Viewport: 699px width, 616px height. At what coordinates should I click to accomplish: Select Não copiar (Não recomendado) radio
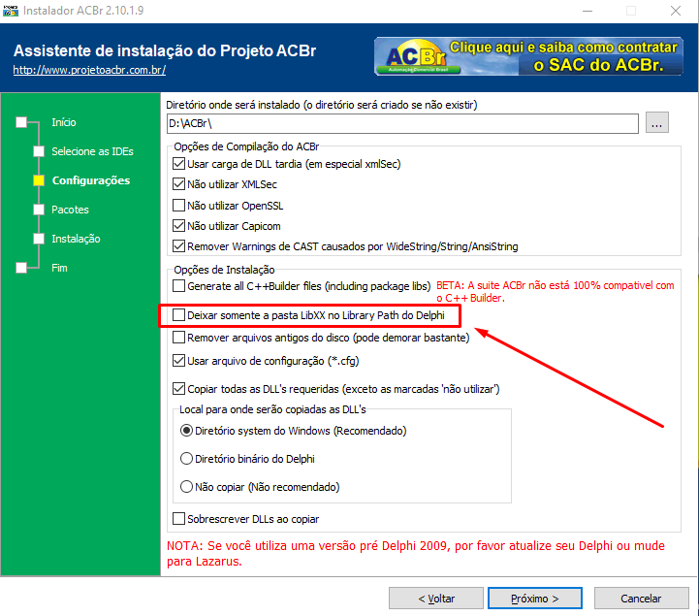186,487
